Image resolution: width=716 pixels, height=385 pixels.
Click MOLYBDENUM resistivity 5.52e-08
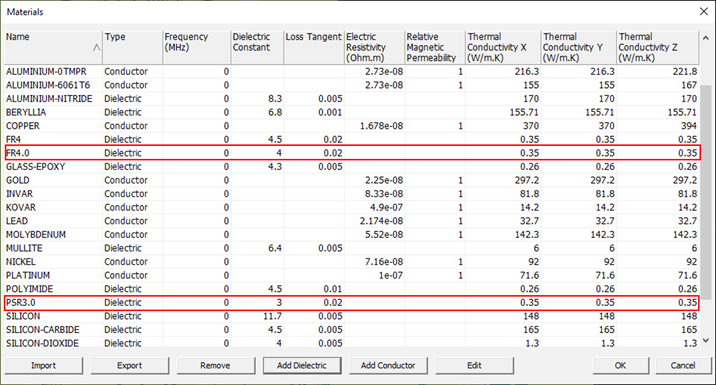(x=384, y=235)
